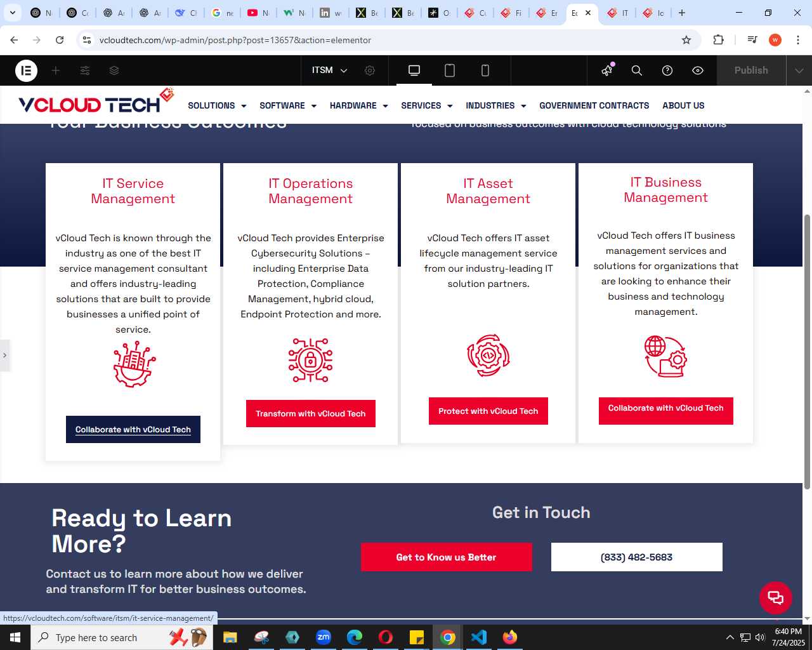
Task: Expand the Software menu
Action: (288, 105)
